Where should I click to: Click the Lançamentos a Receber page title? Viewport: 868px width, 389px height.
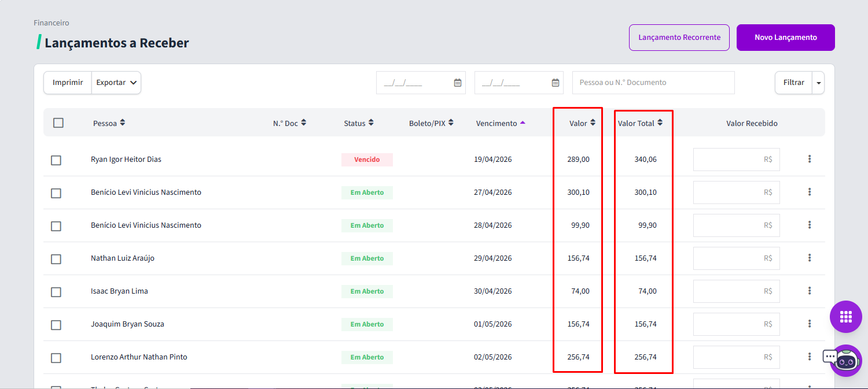click(x=117, y=43)
